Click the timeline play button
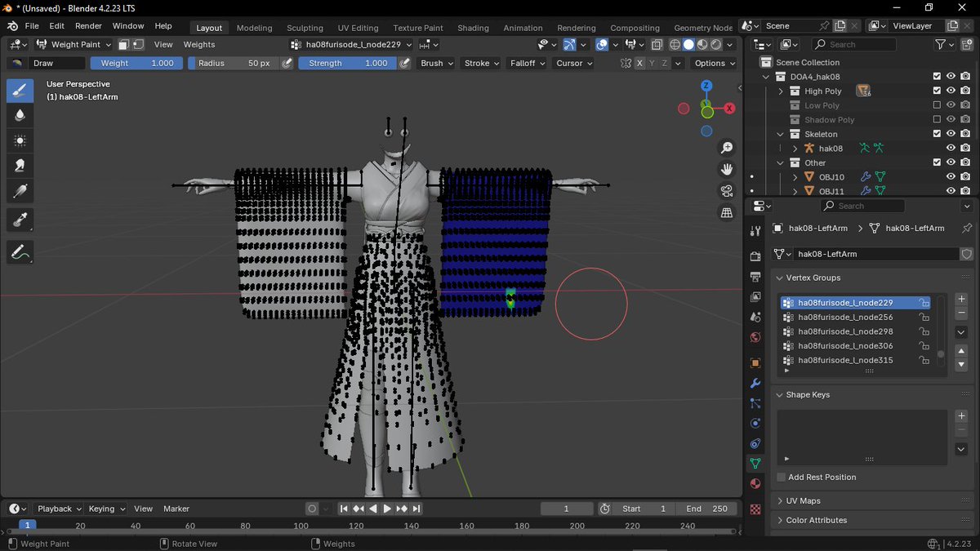The width and height of the screenshot is (980, 551). (387, 509)
